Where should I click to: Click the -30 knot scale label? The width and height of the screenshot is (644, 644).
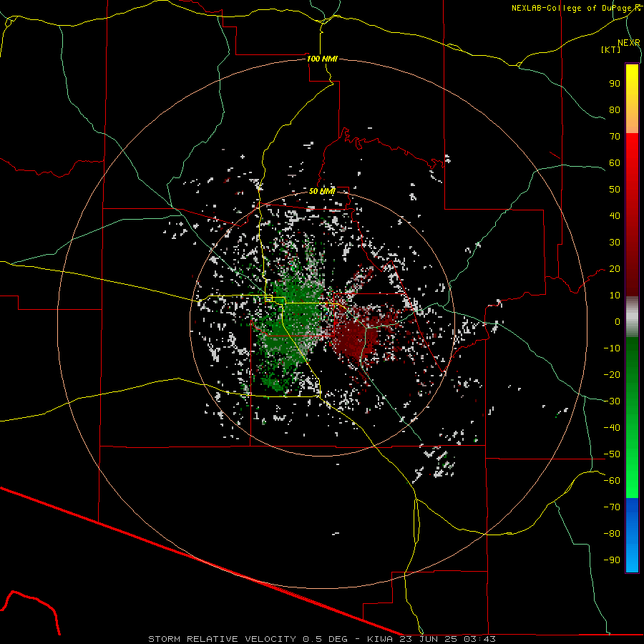612,401
